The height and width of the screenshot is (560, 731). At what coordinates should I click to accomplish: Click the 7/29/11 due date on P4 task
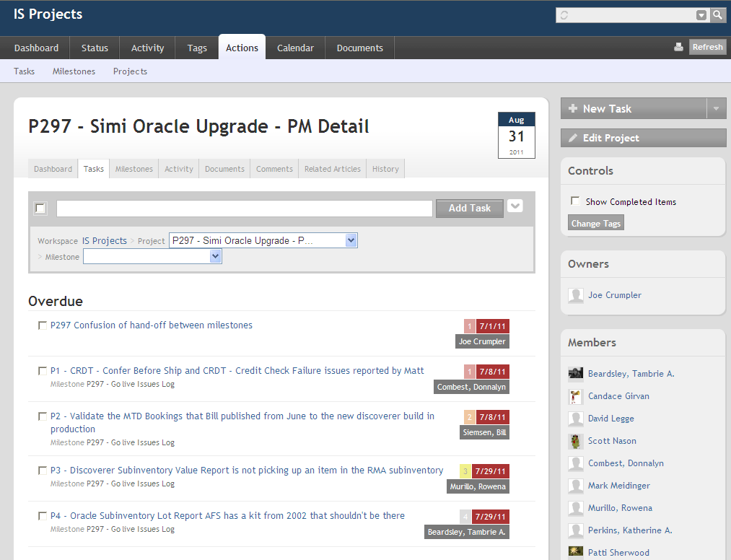point(491,517)
